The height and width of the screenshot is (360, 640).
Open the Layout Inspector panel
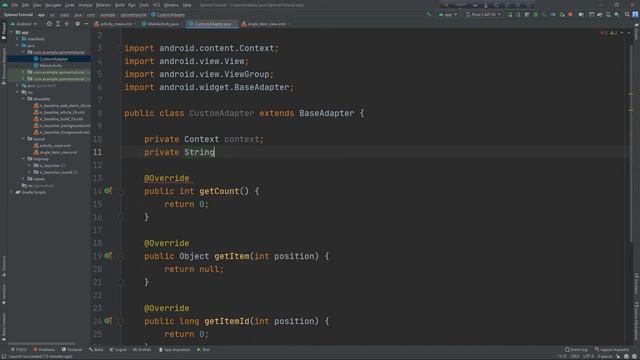tap(612, 350)
